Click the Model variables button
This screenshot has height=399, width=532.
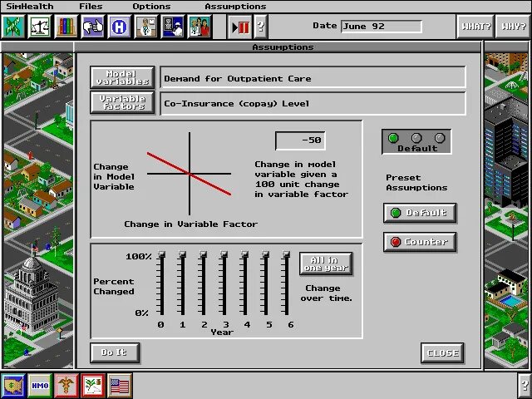[x=122, y=77]
